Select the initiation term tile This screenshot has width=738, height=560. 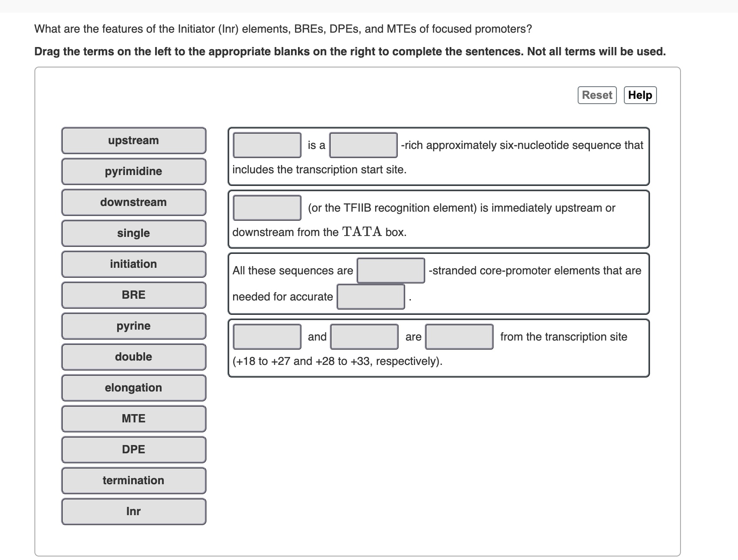click(133, 264)
